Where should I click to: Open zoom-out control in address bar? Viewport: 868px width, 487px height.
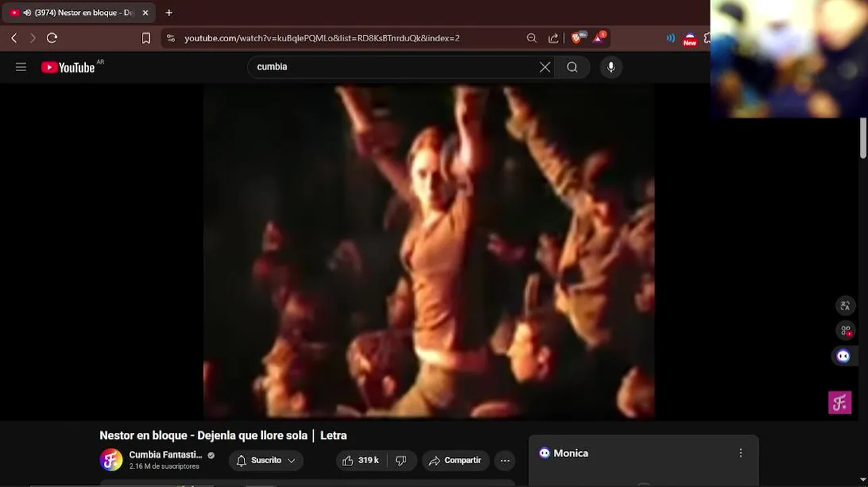tap(531, 38)
